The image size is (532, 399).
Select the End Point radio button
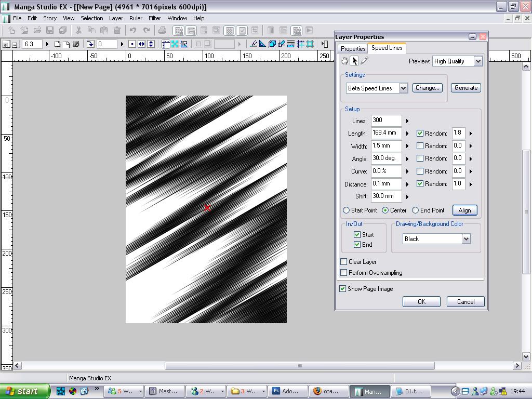point(415,210)
